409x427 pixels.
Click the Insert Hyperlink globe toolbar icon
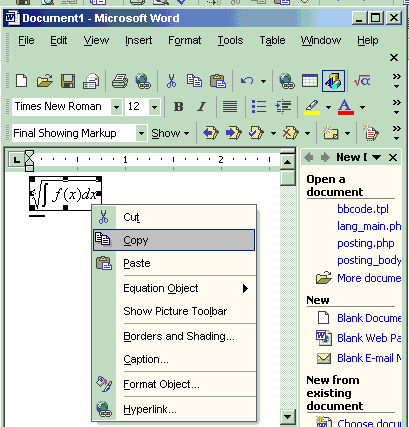pos(287,81)
